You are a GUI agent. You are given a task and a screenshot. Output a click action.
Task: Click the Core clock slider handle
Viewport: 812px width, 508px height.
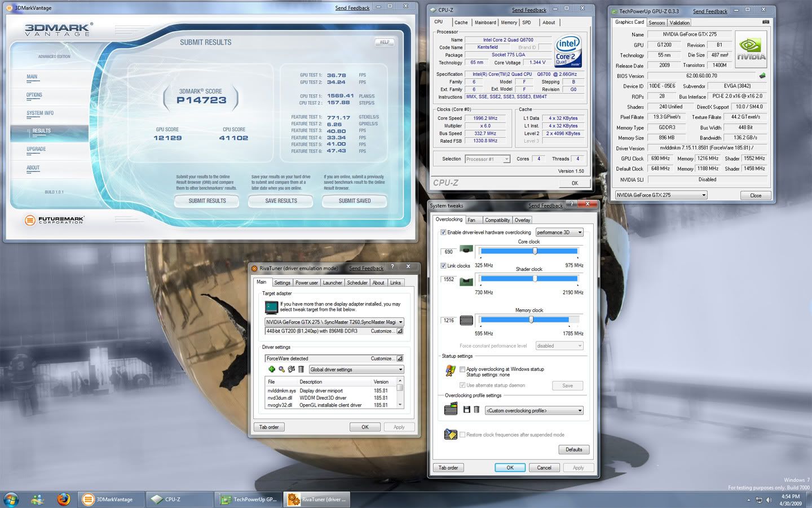point(535,251)
